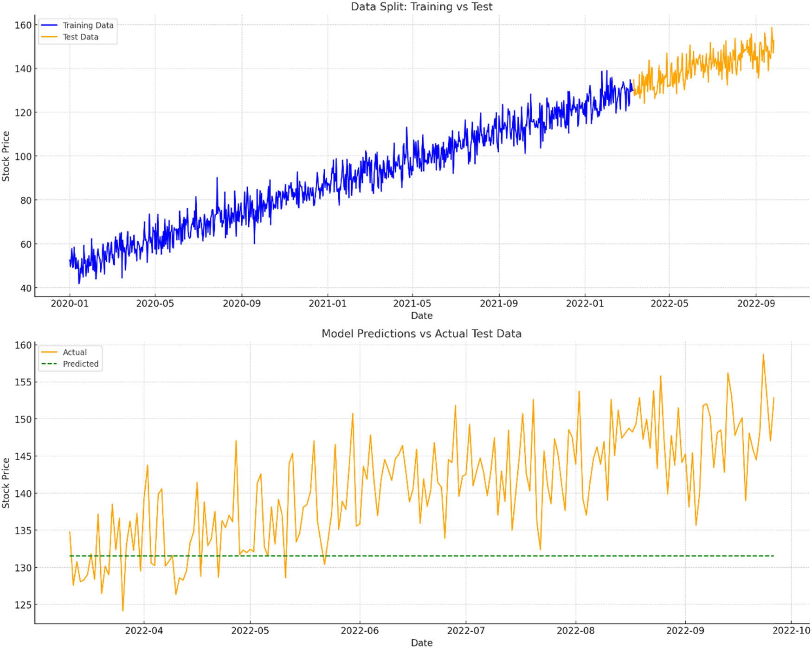The width and height of the screenshot is (812, 648).
Task: Click the 'Predicted' legend label text
Action: coord(80,365)
